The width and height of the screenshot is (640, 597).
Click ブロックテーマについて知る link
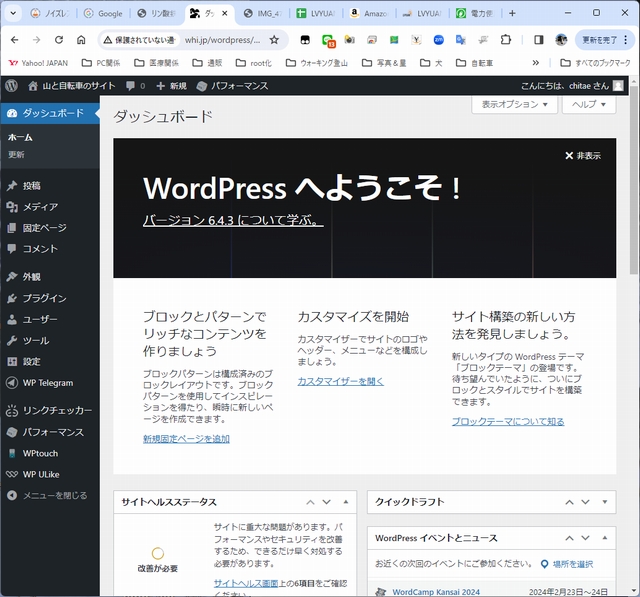point(508,422)
